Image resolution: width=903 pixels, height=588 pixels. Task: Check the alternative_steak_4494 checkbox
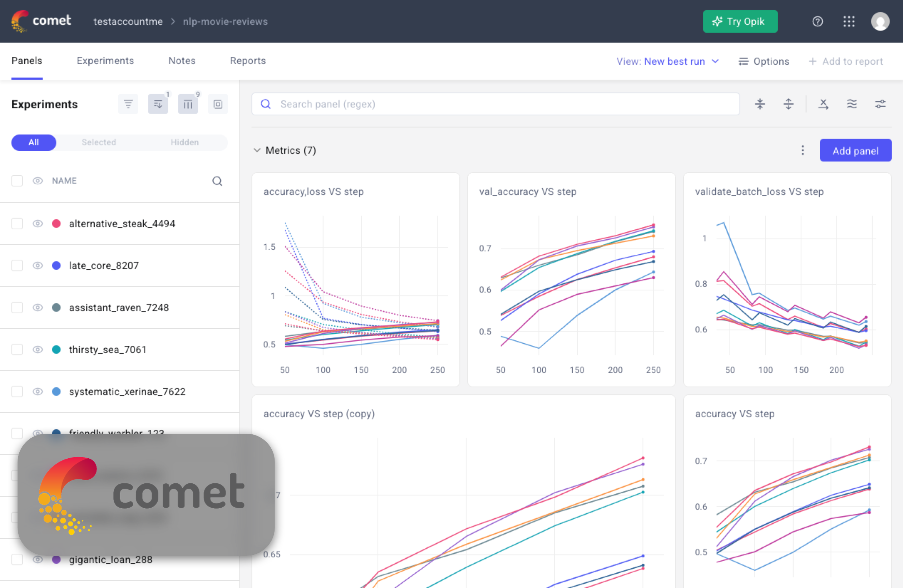[x=17, y=224]
